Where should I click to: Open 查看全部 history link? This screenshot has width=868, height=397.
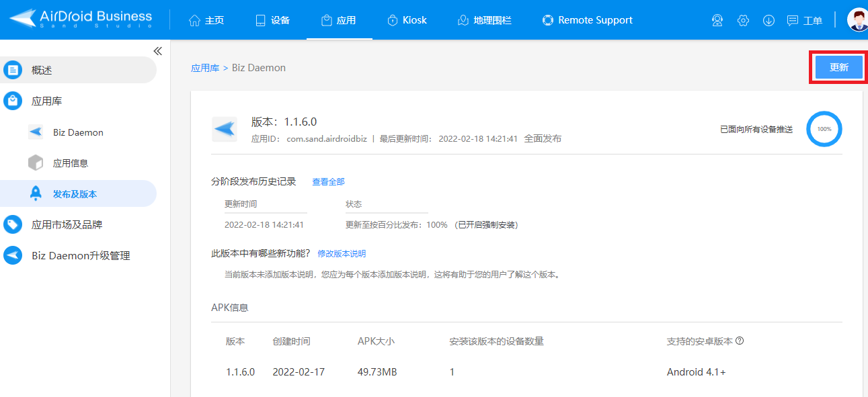click(x=328, y=181)
